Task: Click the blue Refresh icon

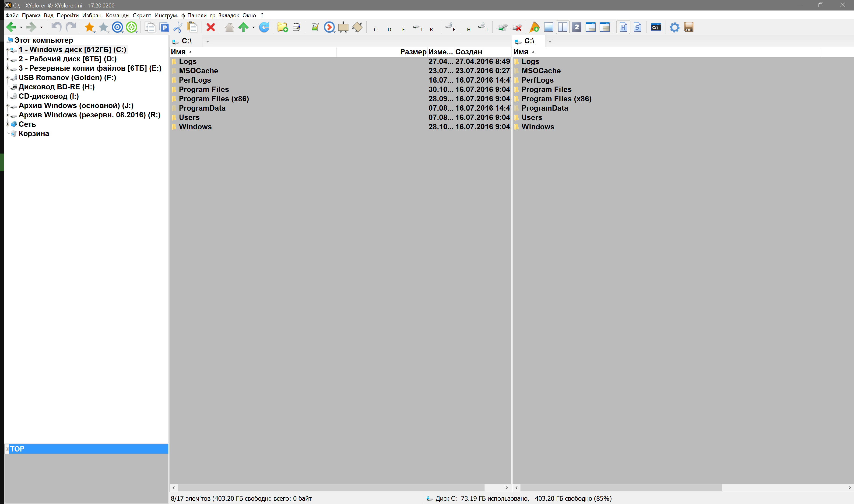Action: point(264,27)
